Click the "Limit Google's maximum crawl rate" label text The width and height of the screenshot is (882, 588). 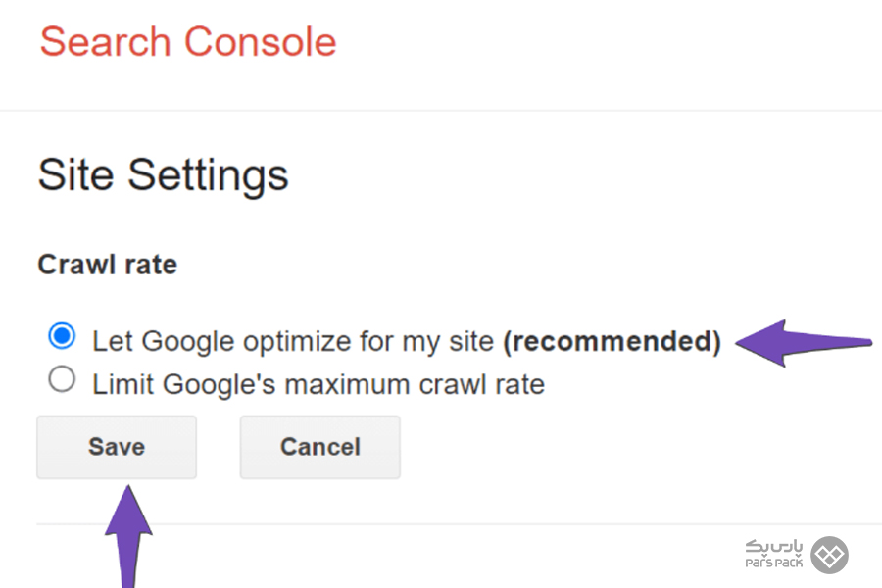click(318, 383)
